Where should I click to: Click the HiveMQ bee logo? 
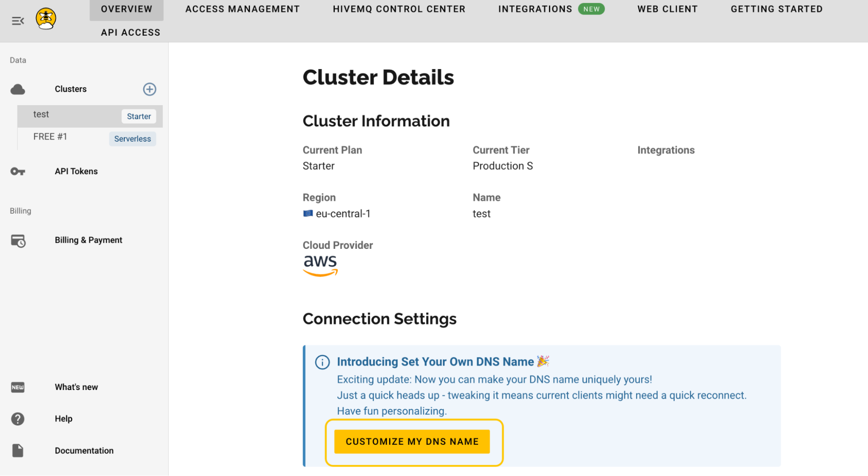pos(46,19)
